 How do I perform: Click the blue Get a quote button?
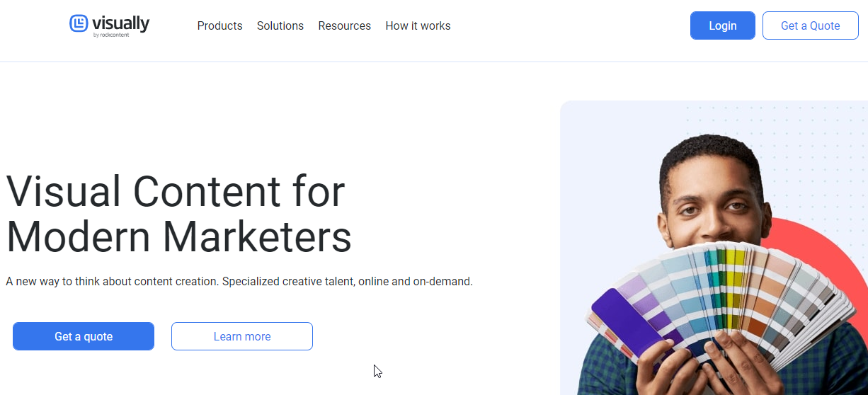pos(84,336)
